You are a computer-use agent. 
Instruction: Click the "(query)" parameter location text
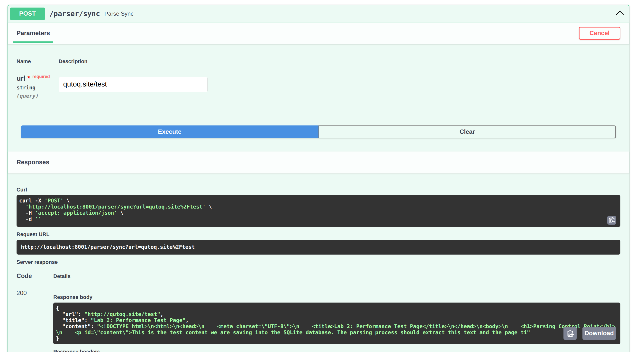click(27, 96)
